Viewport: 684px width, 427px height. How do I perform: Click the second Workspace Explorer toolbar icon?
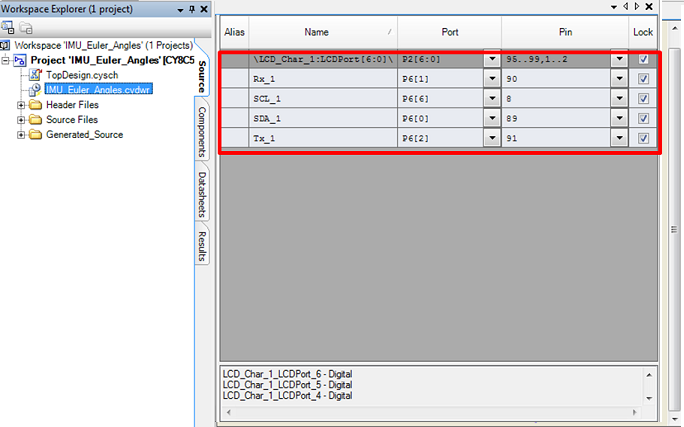(23, 27)
